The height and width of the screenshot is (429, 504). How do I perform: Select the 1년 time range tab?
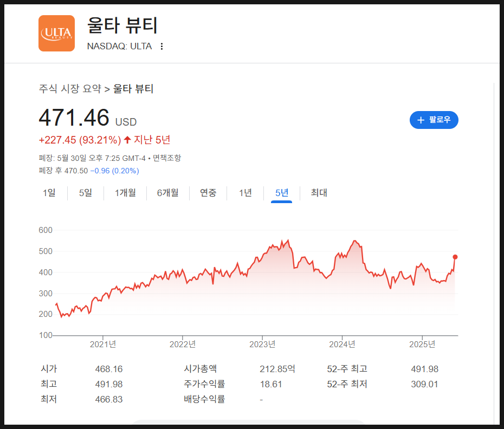coord(245,193)
